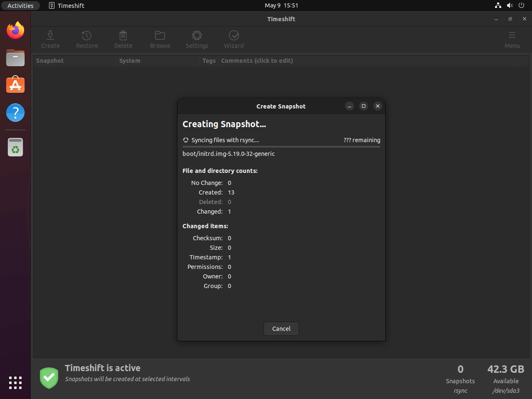Sort by the Snapshot column header

tap(75, 61)
